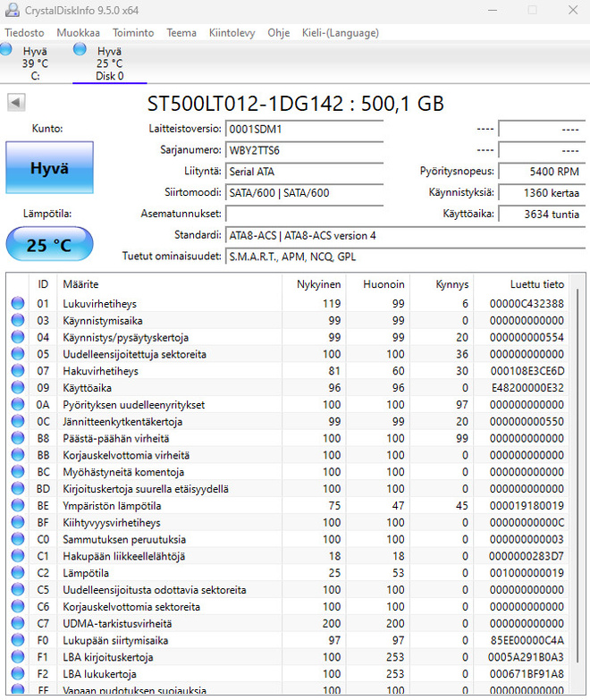The width and height of the screenshot is (590, 700).
Task: Click the empty Asematunnukset field
Action: tap(304, 215)
